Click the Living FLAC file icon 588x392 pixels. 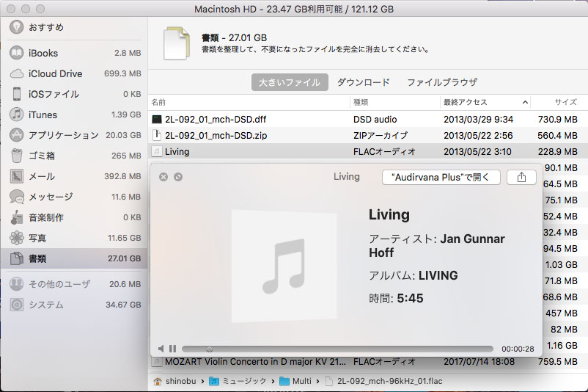(157, 151)
